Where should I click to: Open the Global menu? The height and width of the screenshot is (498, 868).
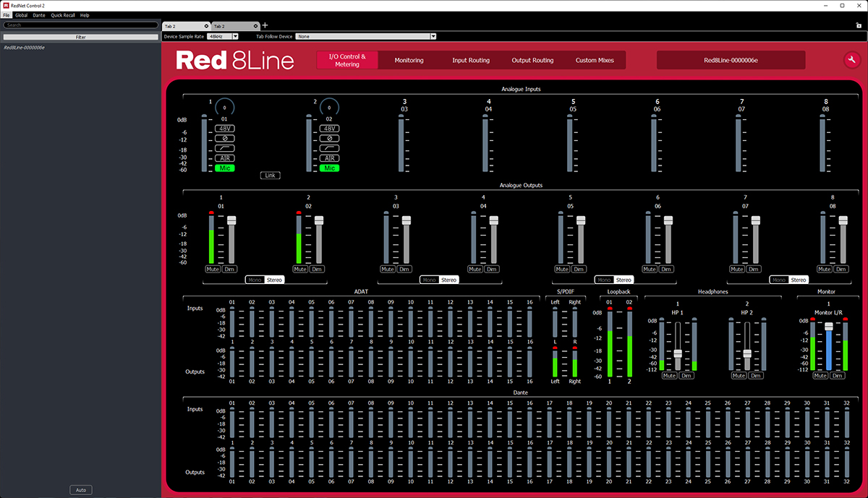(22, 15)
